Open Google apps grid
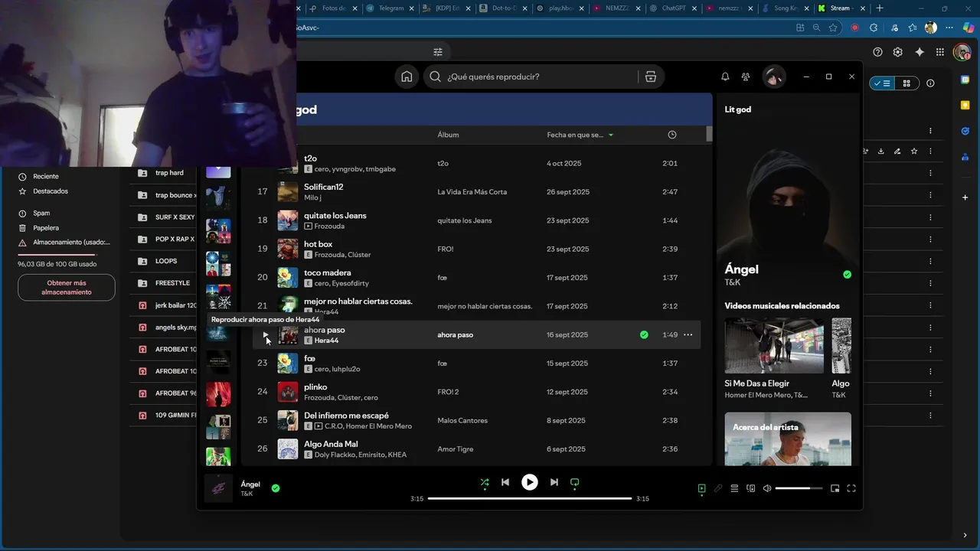Image resolution: width=980 pixels, height=551 pixels. pos(940,52)
